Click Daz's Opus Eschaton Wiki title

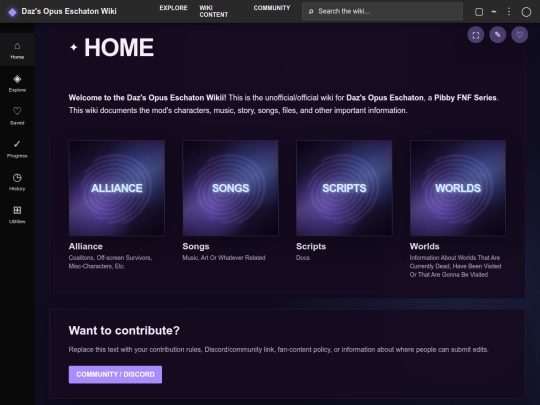pyautogui.click(x=69, y=11)
